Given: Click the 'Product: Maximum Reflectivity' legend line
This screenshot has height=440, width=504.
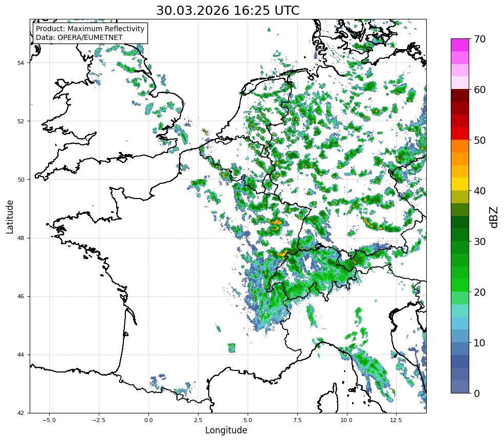Looking at the screenshot, I should [x=90, y=29].
